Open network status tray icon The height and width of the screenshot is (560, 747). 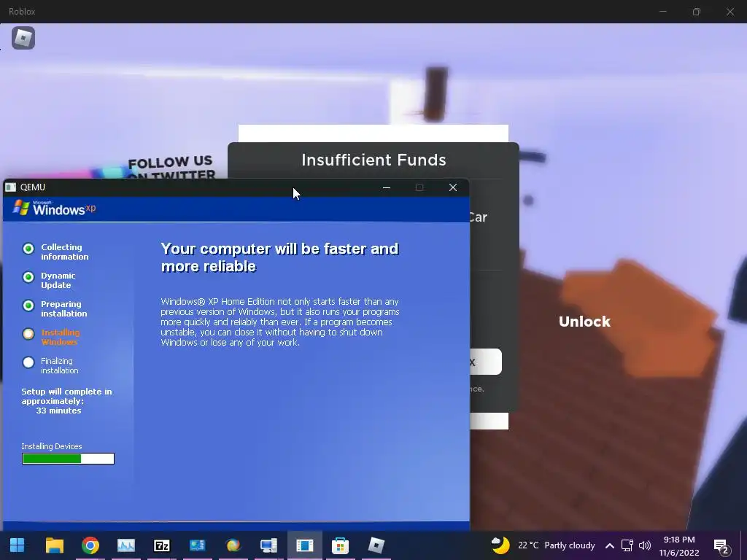[x=627, y=545]
